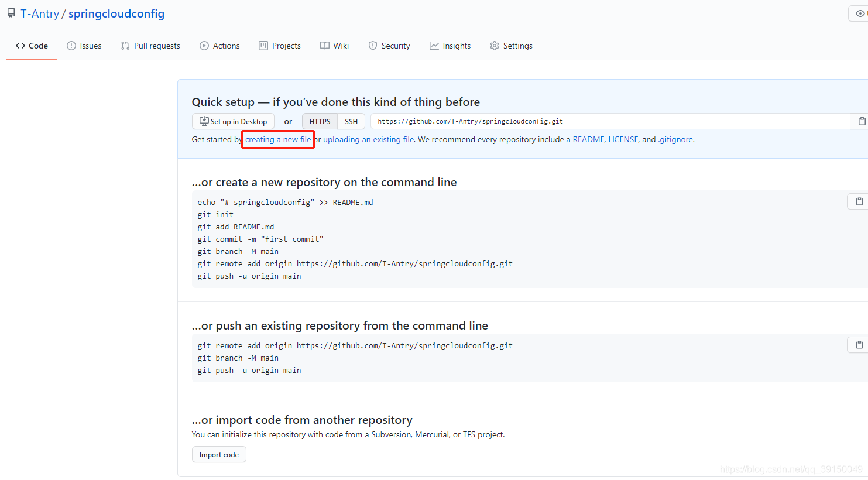Click the Import code button

tap(219, 454)
